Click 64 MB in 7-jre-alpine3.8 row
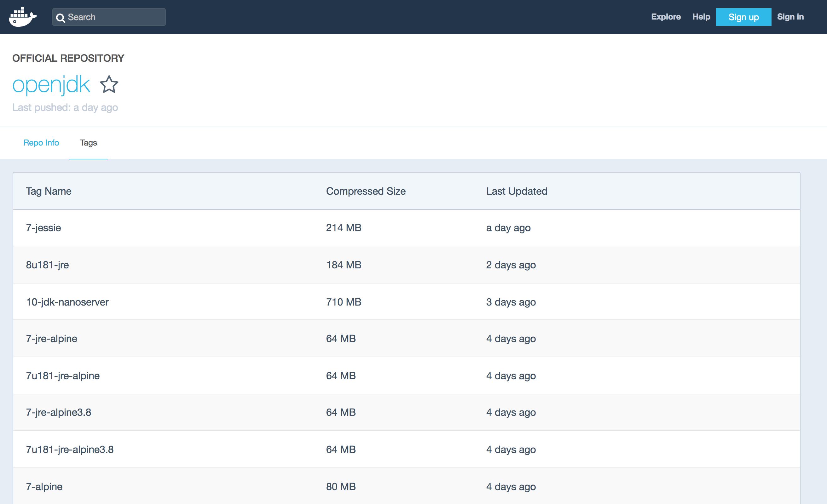This screenshot has width=827, height=504. point(341,412)
